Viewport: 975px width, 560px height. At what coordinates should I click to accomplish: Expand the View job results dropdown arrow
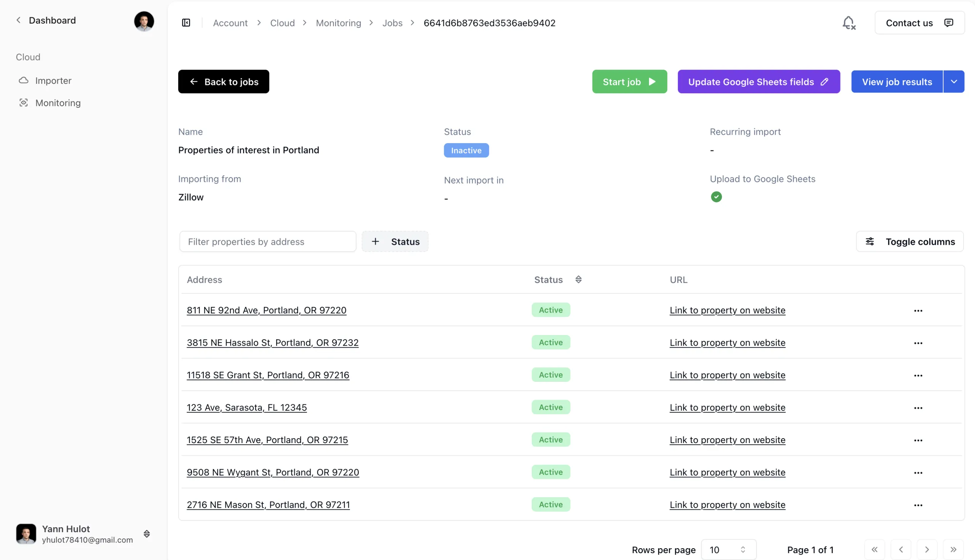[953, 81]
